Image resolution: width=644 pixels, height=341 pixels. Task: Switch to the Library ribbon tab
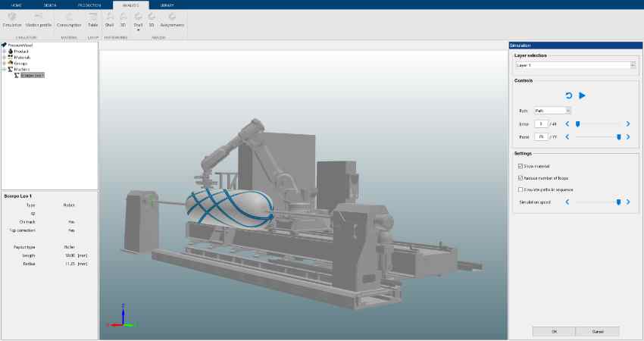coord(167,5)
